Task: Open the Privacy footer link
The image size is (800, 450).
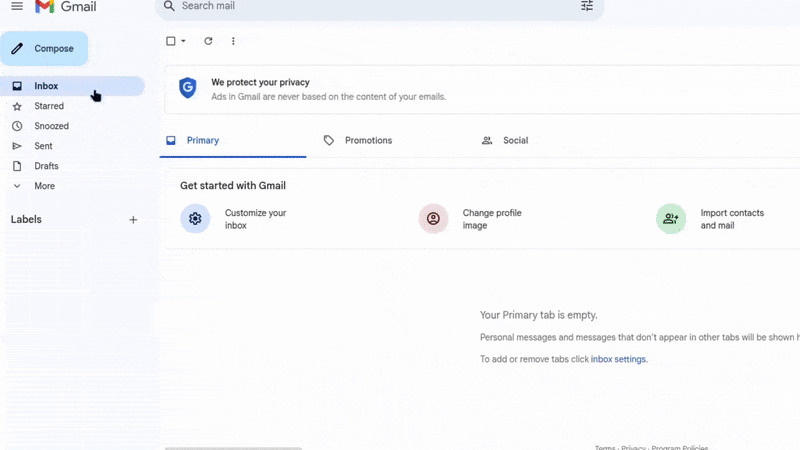Action: click(633, 447)
